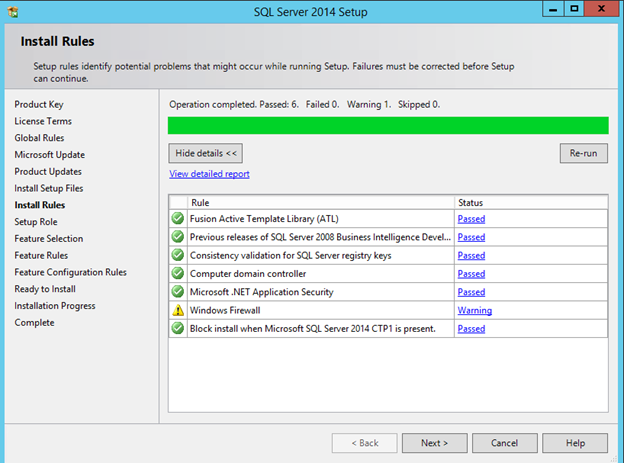The height and width of the screenshot is (463, 624).
Task: Click the Computer domain controller rule text
Action: [x=248, y=274]
